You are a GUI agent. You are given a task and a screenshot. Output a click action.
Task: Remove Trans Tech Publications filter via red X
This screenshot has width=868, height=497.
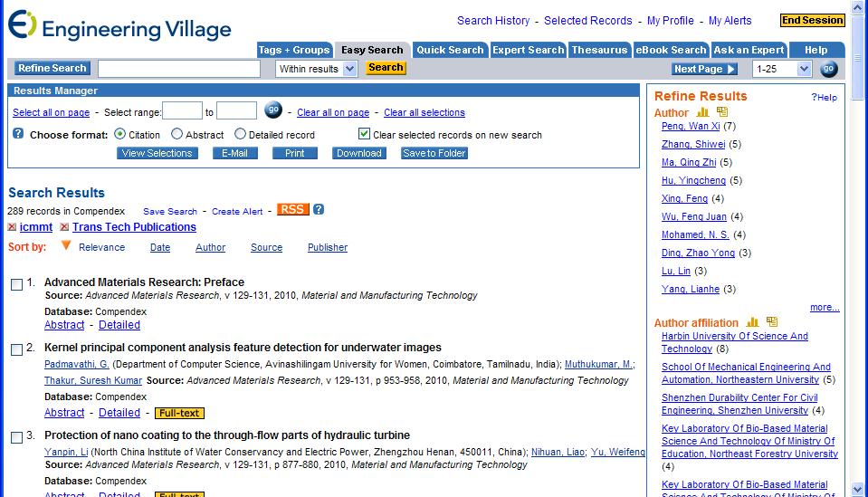64,227
